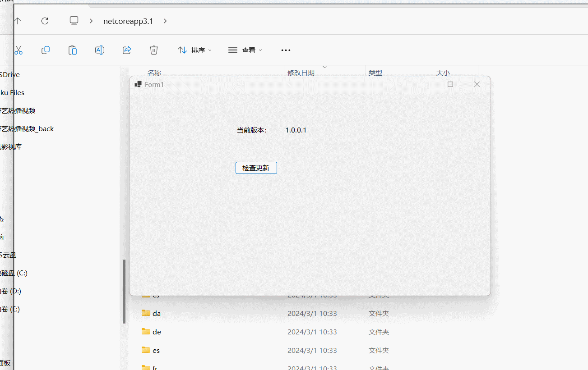This screenshot has width=588, height=370.
Task: Click the 类型 column header
Action: click(375, 73)
